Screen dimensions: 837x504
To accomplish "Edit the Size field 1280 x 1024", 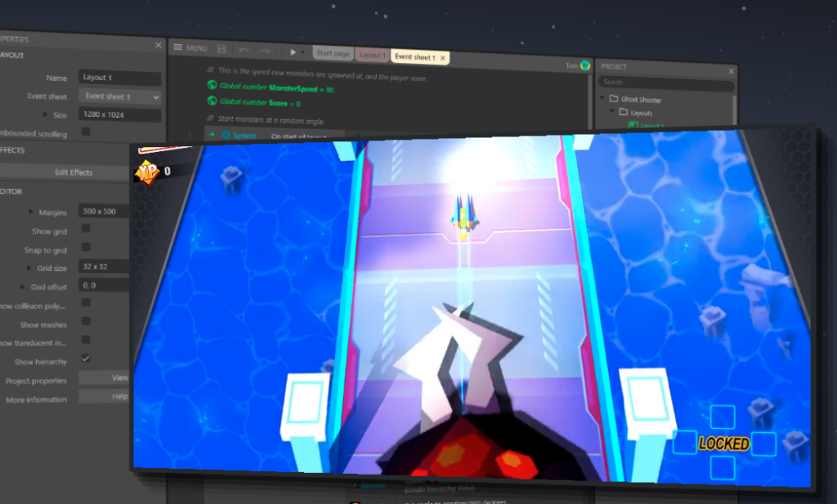I will pyautogui.click(x=119, y=114).
